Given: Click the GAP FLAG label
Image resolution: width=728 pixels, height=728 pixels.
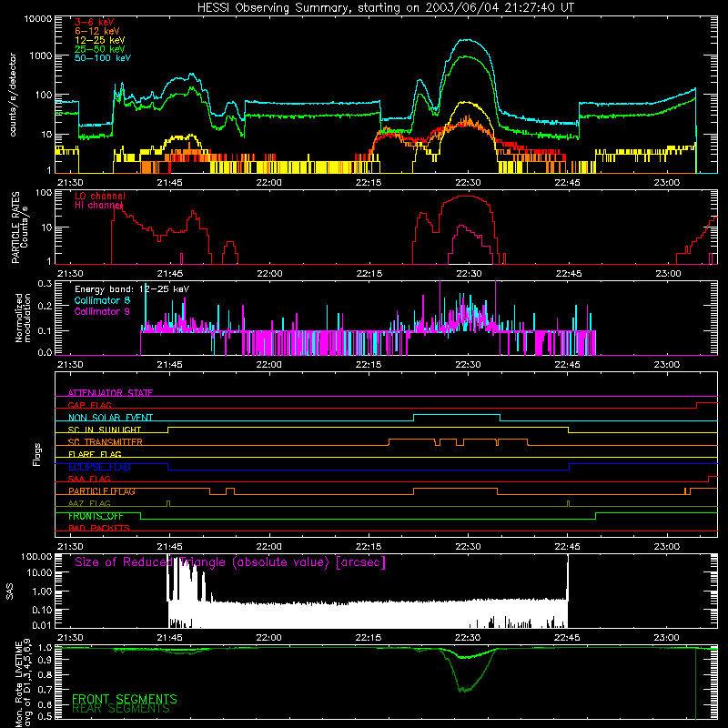Looking at the screenshot, I should coord(89,405).
